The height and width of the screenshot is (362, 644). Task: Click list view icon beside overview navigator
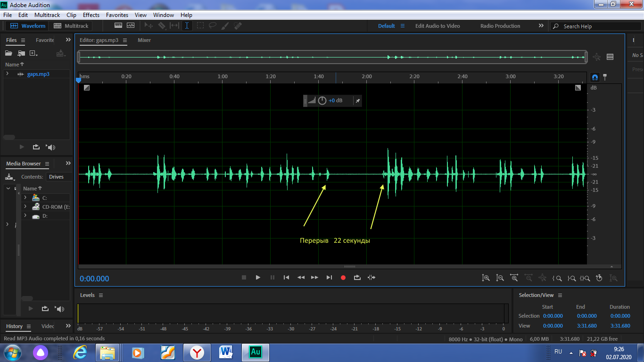(x=610, y=57)
